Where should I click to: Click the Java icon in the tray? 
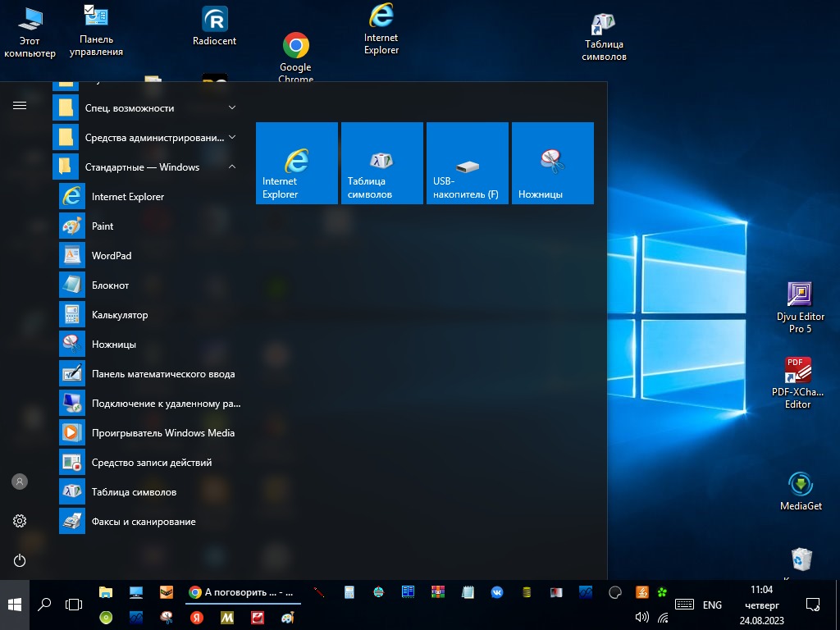pos(641,592)
